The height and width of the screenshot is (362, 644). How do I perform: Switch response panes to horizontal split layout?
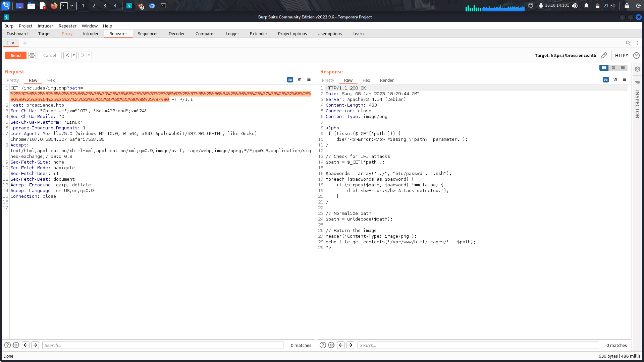[613, 68]
